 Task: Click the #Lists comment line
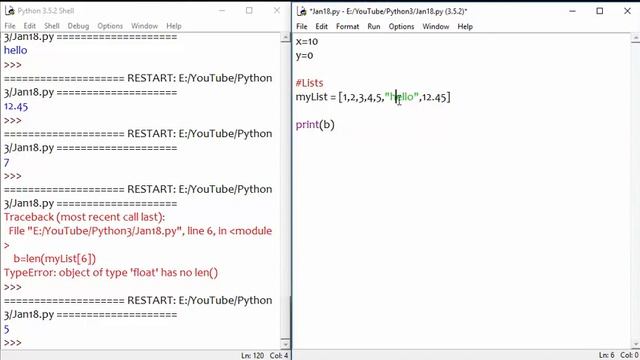point(309,83)
